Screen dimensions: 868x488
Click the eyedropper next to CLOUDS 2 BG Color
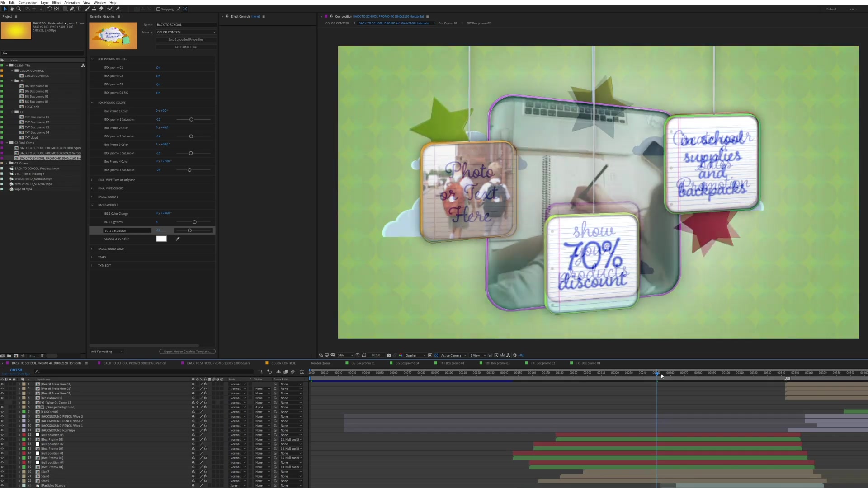click(178, 239)
